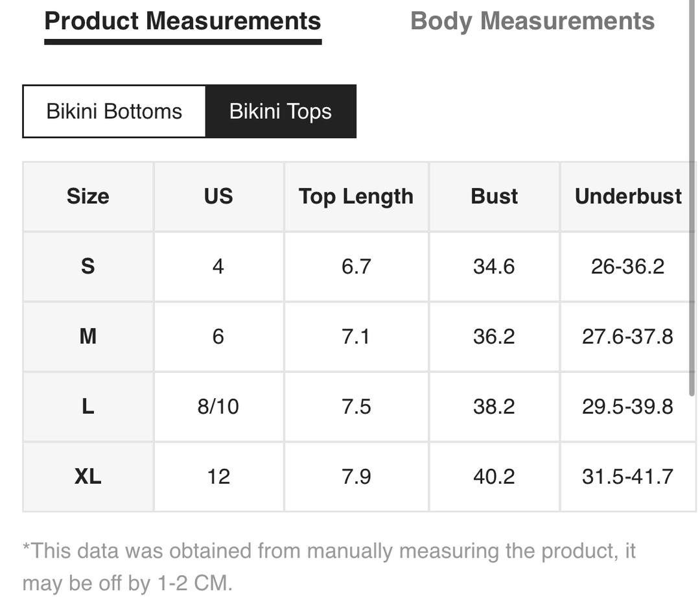Click the 27.6-37.8 underbust cell
The width and height of the screenshot is (700, 616).
pyautogui.click(x=627, y=337)
